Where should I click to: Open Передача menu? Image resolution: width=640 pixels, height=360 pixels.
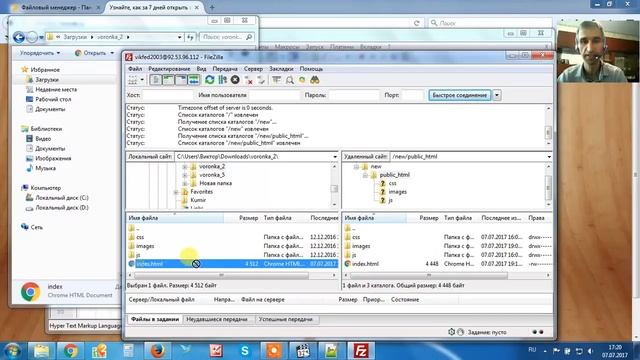click(225, 69)
